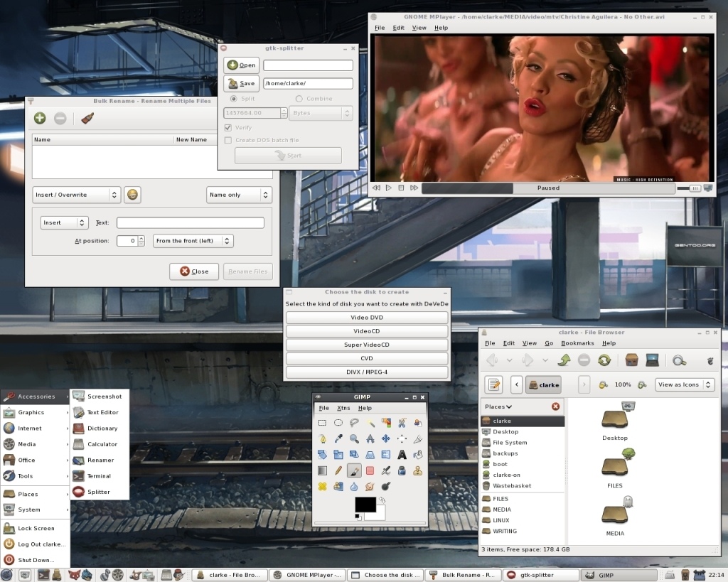Image resolution: width=728 pixels, height=582 pixels.
Task: Select the Free Select lasso tool in GIMP
Action: tap(354, 423)
